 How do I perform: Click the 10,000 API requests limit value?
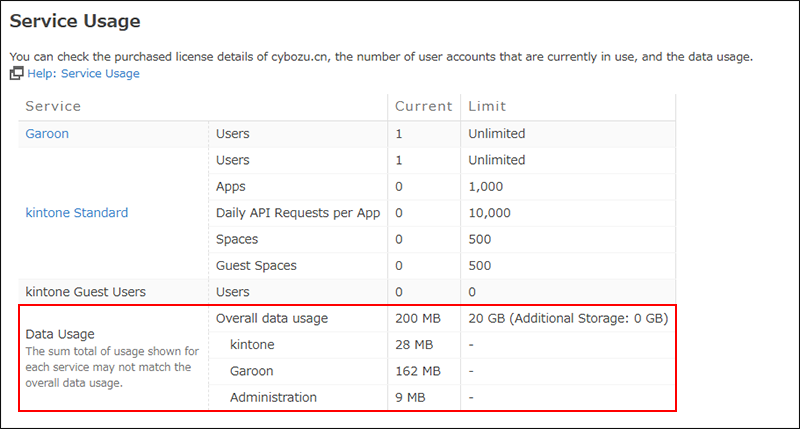489,213
